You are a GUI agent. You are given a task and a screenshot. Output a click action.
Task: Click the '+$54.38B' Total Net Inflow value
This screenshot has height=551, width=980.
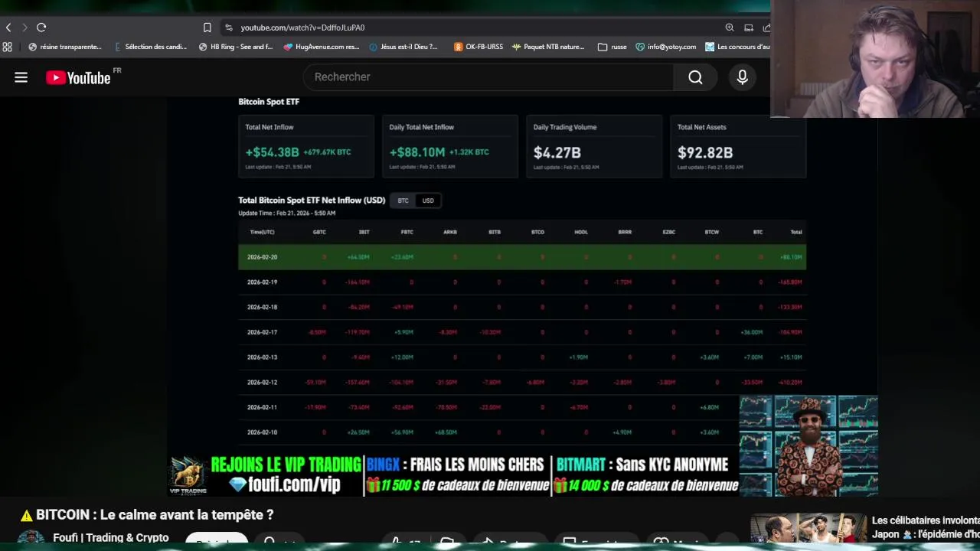pyautogui.click(x=272, y=152)
